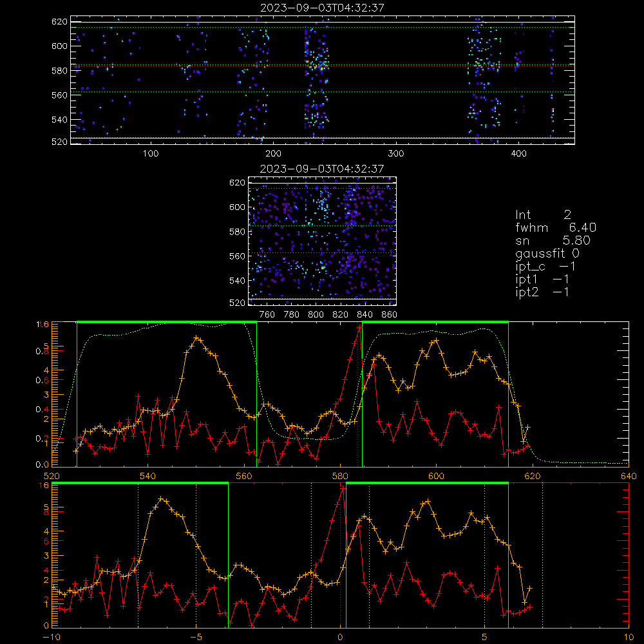Click the -5 label on bottom plot axis
644x644 pixels.
point(196,637)
